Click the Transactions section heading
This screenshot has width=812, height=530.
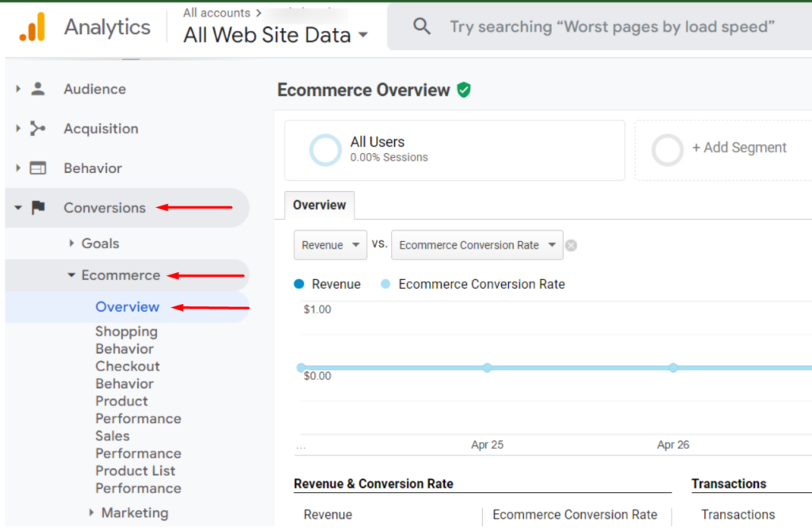[x=729, y=483]
